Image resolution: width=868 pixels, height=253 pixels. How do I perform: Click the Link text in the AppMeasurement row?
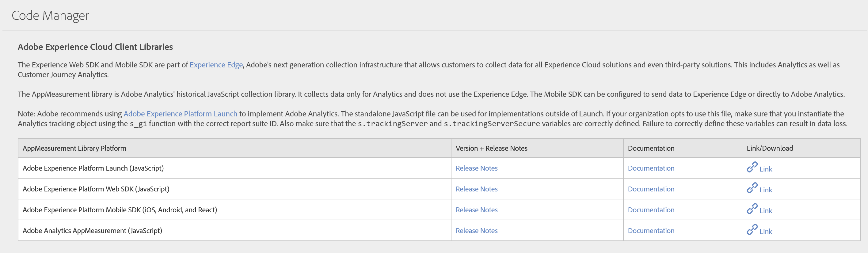tap(766, 232)
